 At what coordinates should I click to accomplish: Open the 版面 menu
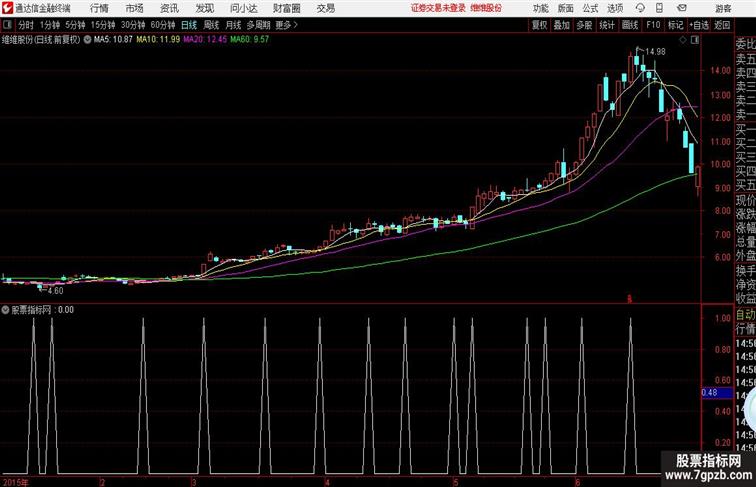point(566,8)
